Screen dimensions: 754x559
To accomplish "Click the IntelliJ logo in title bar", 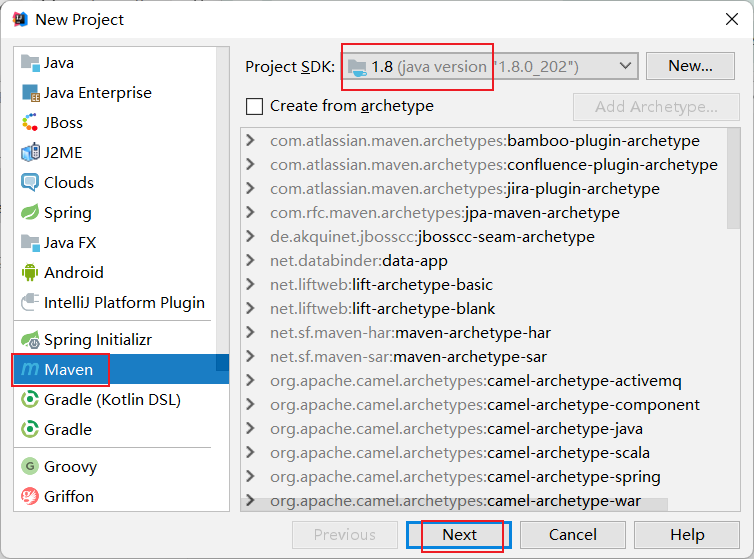I will (x=20, y=19).
